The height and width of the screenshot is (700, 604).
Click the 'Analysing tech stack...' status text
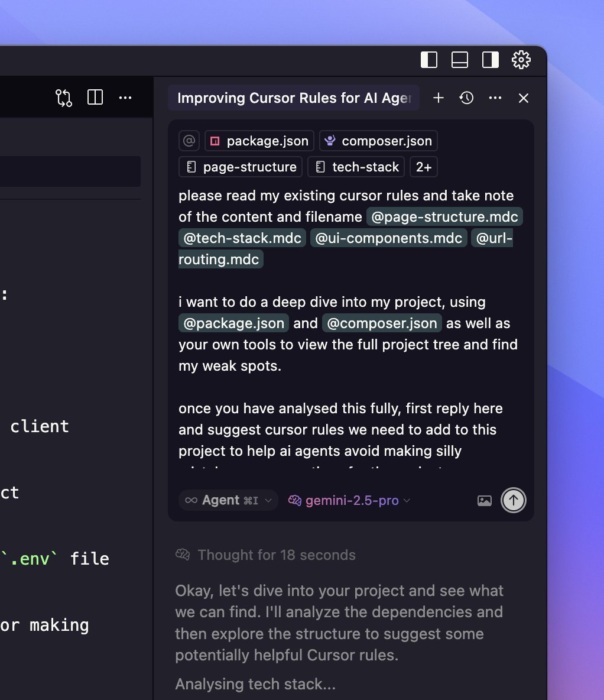[255, 684]
